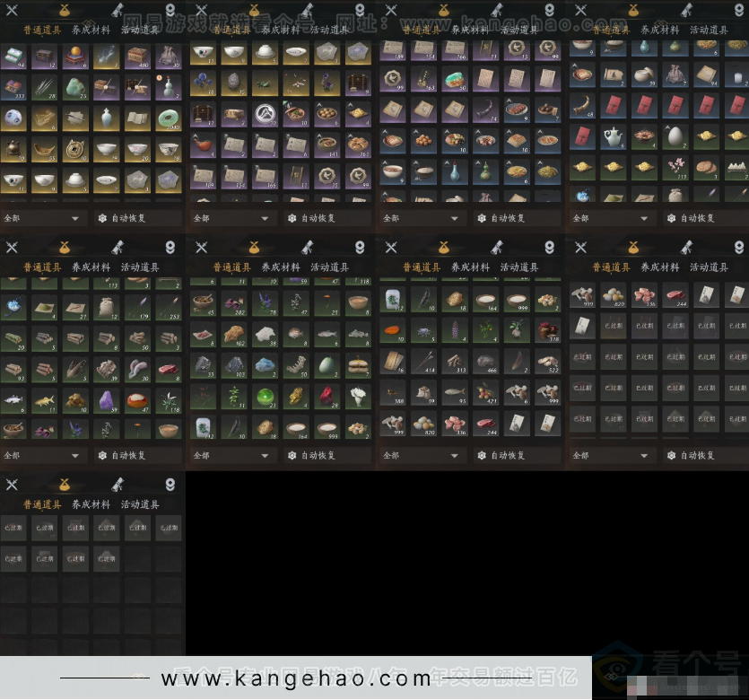Pick the beige horn counted 48
The image size is (749, 700).
pyautogui.click(x=582, y=105)
